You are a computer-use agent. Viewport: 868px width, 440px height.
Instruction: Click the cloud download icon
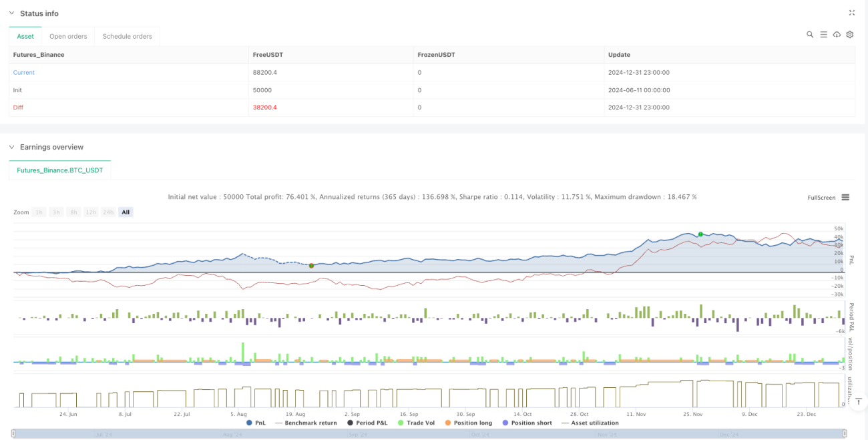point(837,35)
